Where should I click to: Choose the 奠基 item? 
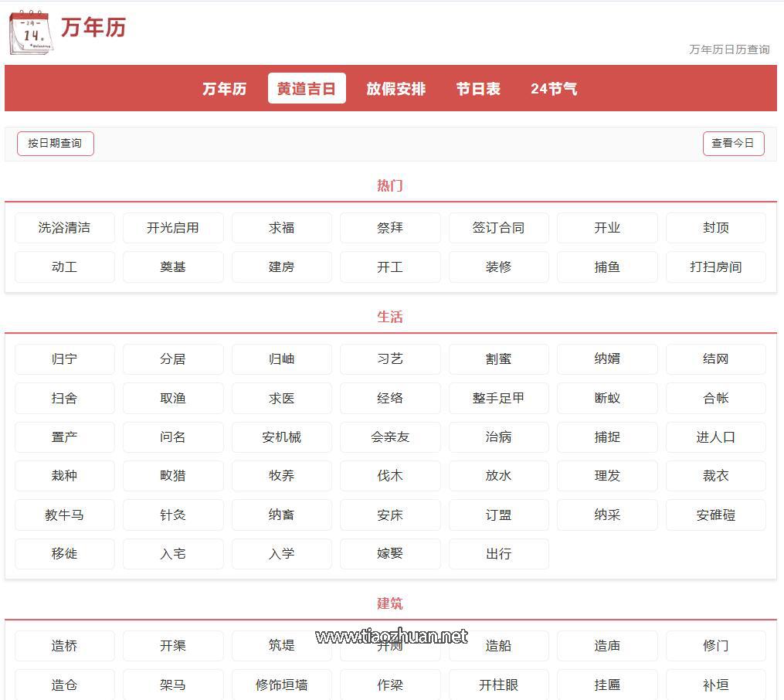pyautogui.click(x=173, y=267)
